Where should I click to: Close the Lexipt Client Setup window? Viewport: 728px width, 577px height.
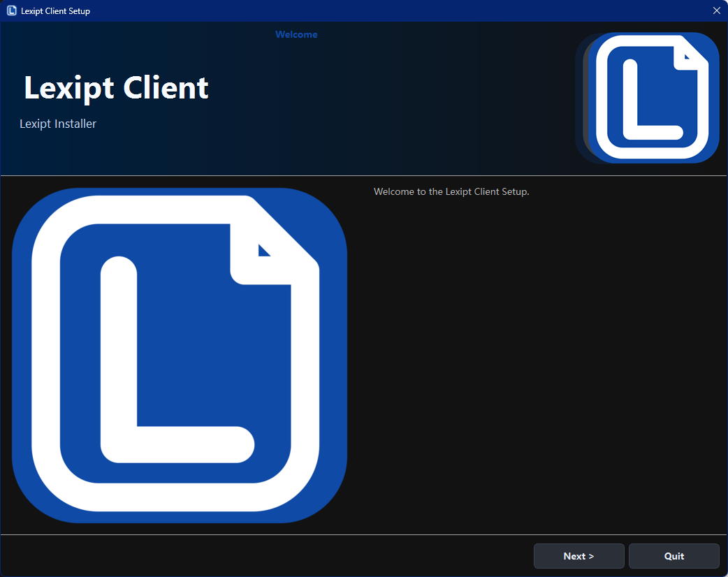[x=716, y=10]
